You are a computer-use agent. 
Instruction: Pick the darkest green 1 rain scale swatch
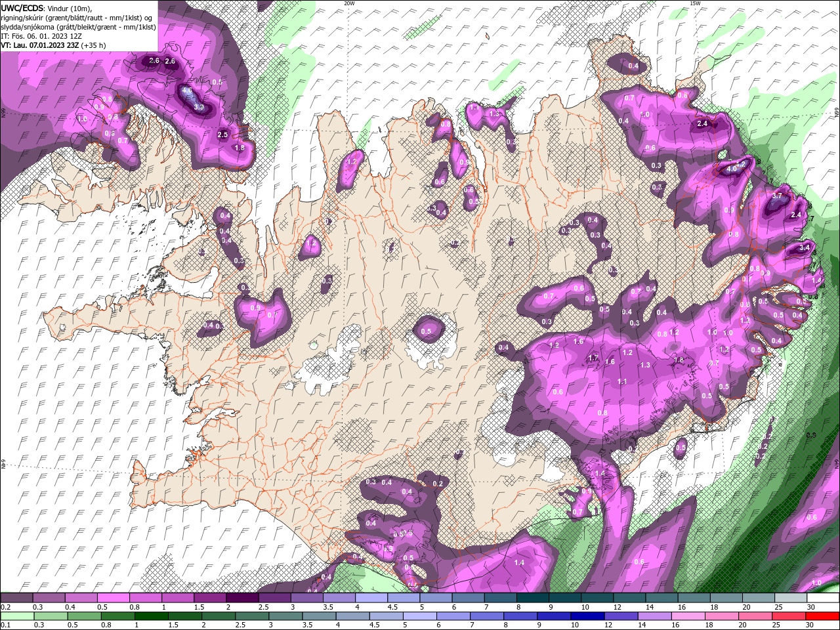[151, 616]
